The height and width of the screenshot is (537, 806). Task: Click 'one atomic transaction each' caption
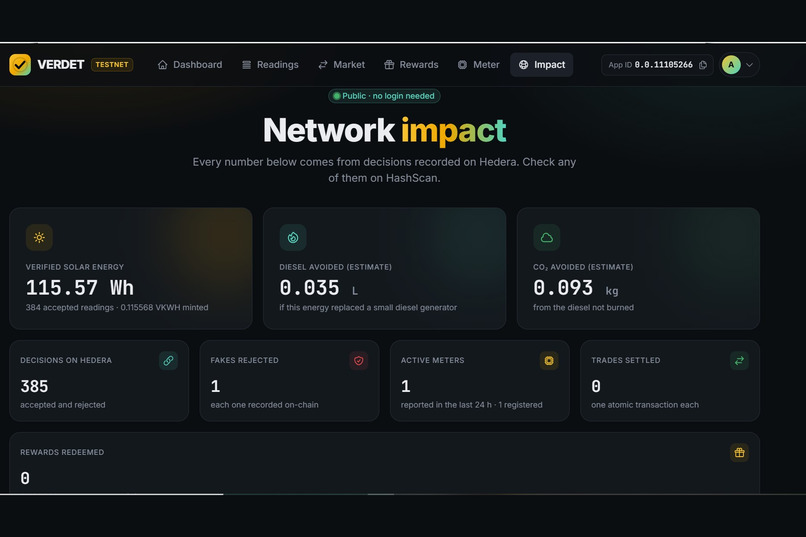coord(645,405)
